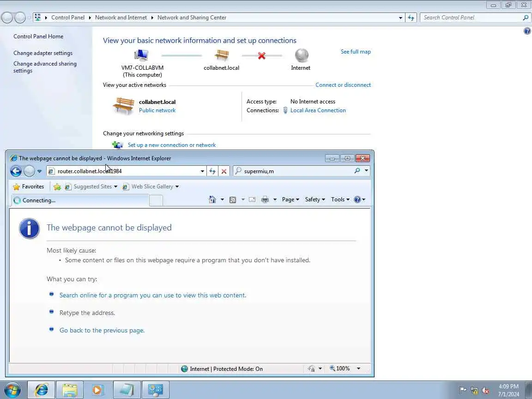The width and height of the screenshot is (532, 399).
Task: Open Control Panel help icon
Action: pos(527,31)
